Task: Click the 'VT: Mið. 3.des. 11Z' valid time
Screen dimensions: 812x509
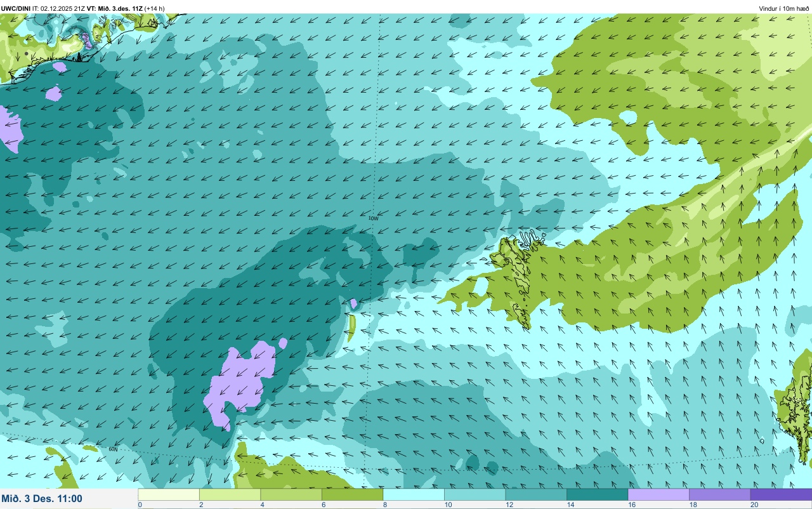Action: (114, 9)
